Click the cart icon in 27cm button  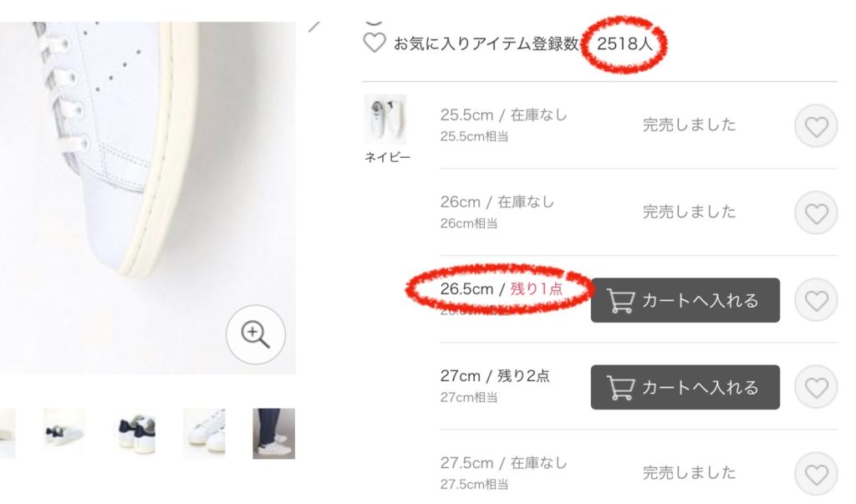point(621,387)
